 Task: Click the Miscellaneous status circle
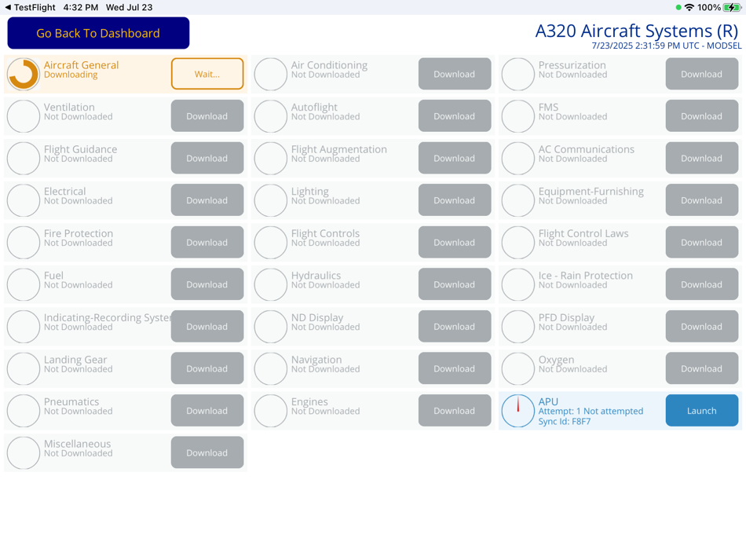tap(24, 453)
